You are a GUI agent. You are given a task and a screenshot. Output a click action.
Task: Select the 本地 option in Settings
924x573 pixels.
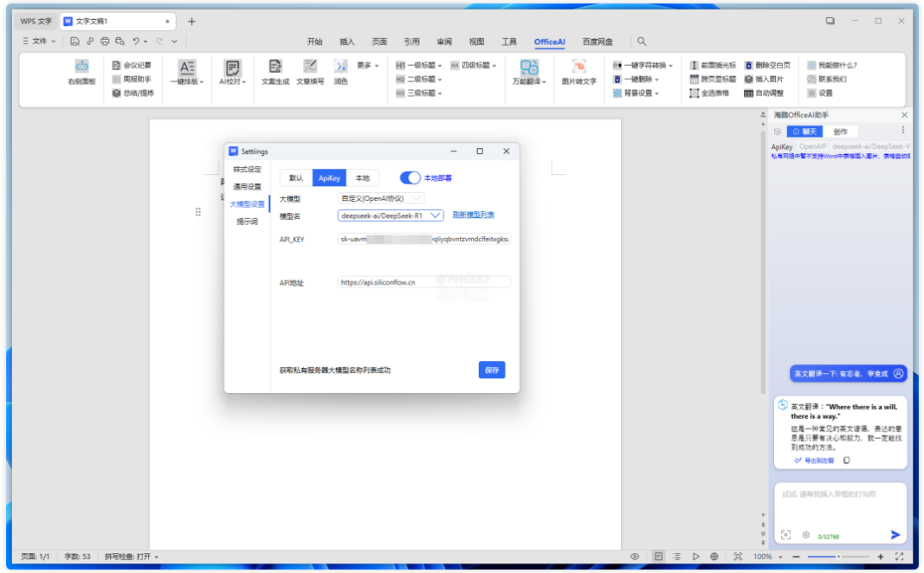point(362,177)
